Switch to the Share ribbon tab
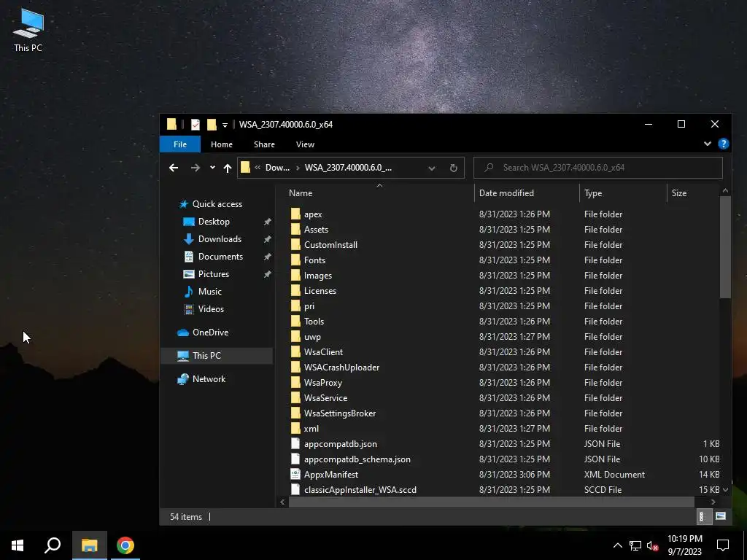 coord(264,144)
